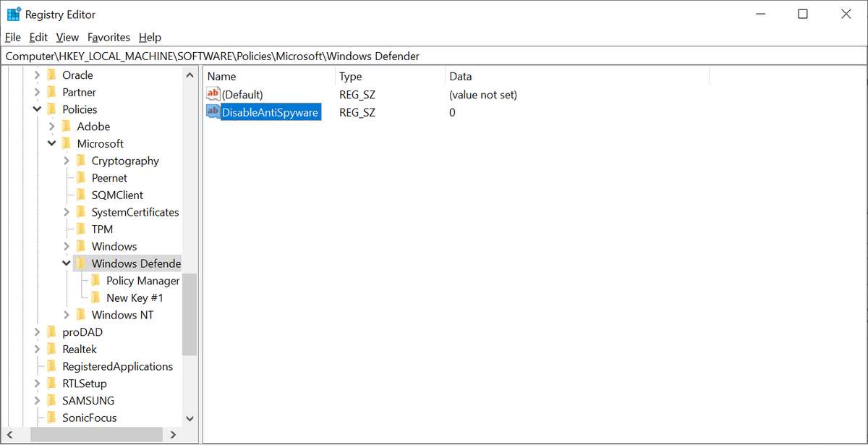Click the Partner folder icon

click(51, 92)
